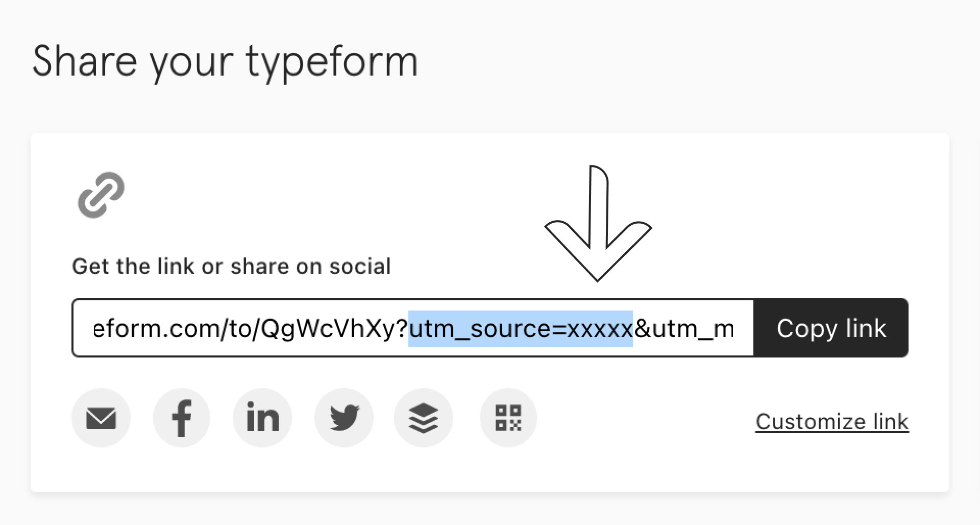
Task: Click the &utm_m text at URL end
Action: tap(684, 329)
